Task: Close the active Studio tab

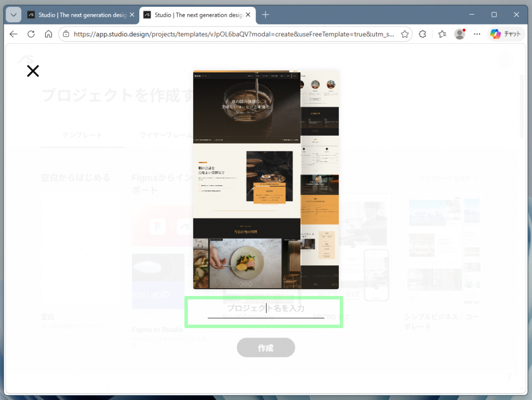Action: tap(248, 15)
